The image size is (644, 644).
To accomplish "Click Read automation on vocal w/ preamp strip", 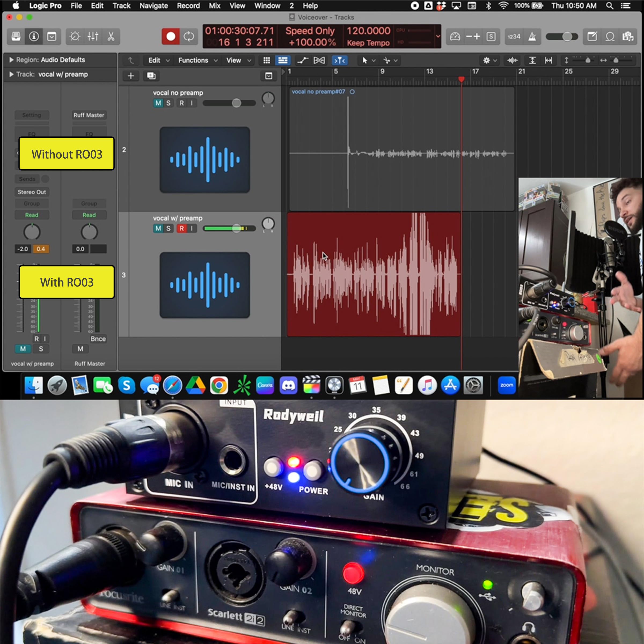I will tap(32, 215).
